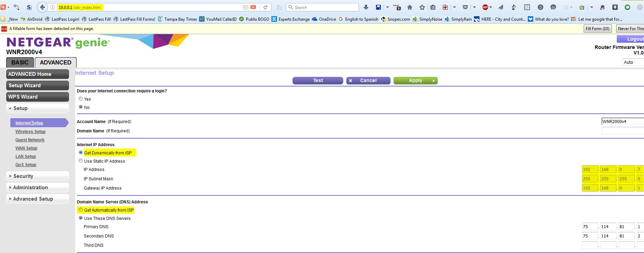Click the blue S icon left of back button
Image resolution: width=644 pixels, height=253 pixels.
coord(29,7)
